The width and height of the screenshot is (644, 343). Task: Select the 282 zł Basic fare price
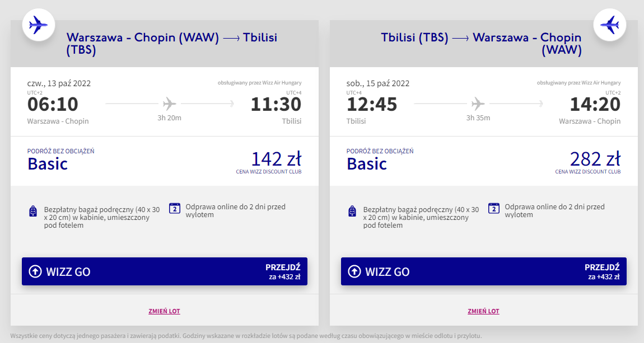595,159
